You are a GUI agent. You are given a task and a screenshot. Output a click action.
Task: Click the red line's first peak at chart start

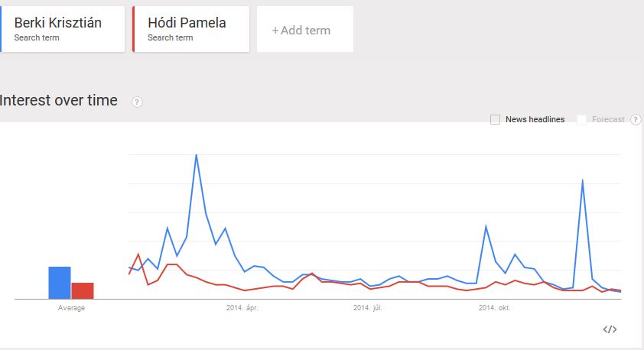(x=138, y=254)
